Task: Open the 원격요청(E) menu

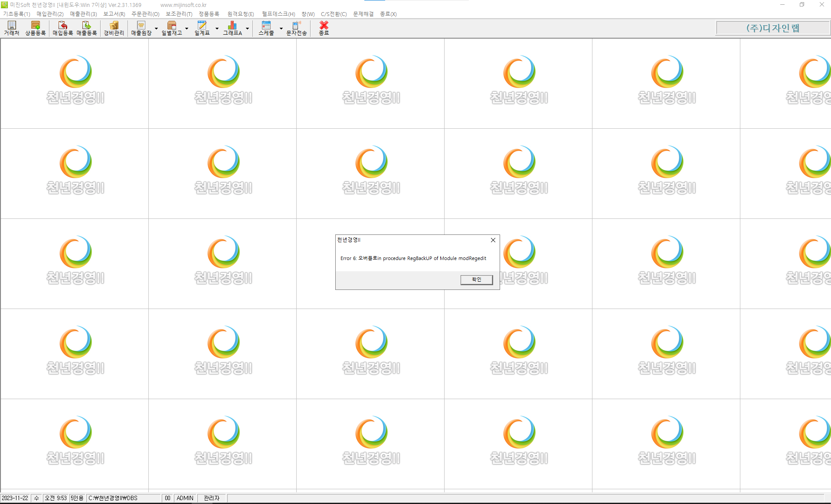Action: [x=241, y=14]
